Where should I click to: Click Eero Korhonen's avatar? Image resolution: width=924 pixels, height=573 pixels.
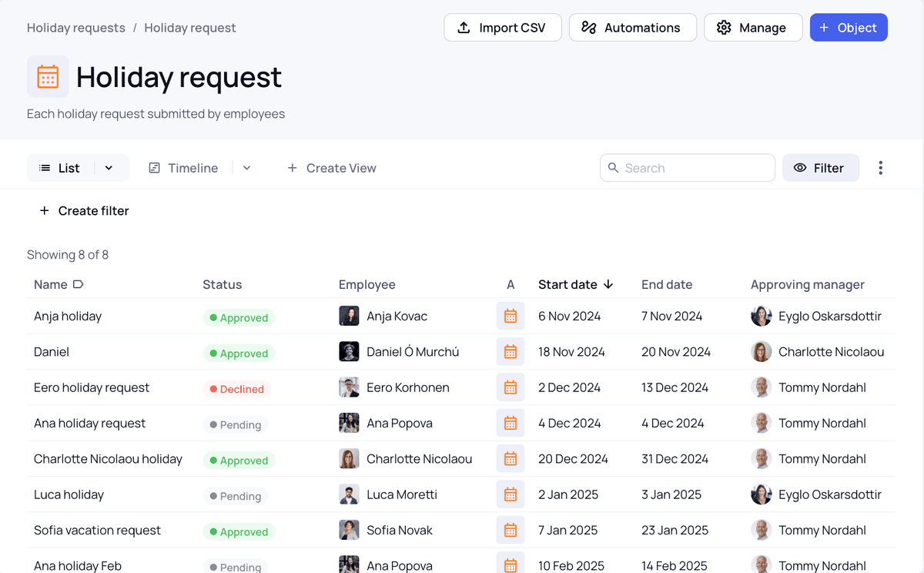click(x=349, y=387)
